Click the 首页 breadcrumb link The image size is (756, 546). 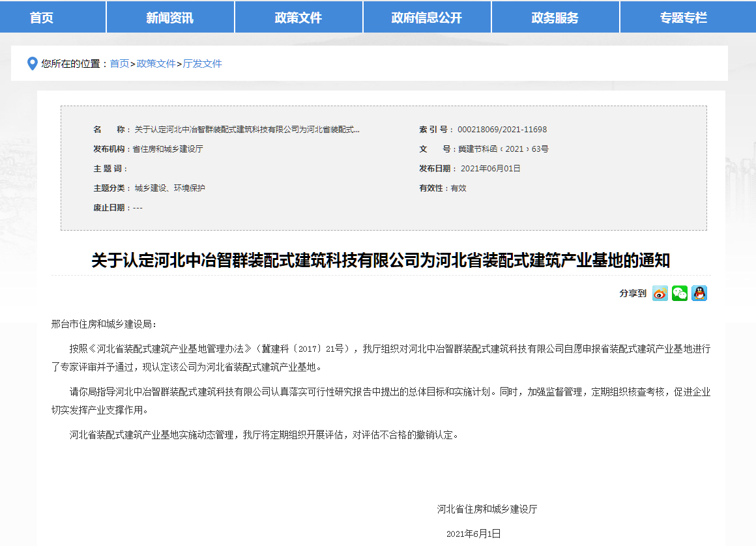tap(119, 64)
